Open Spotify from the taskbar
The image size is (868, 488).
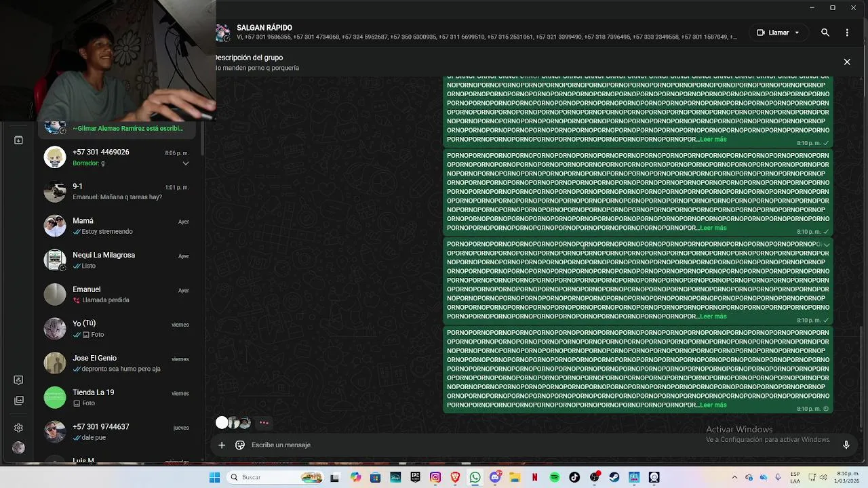pos(555,477)
